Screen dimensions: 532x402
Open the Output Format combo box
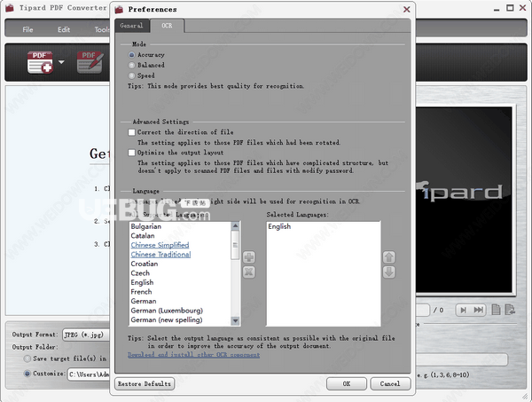pos(86,335)
